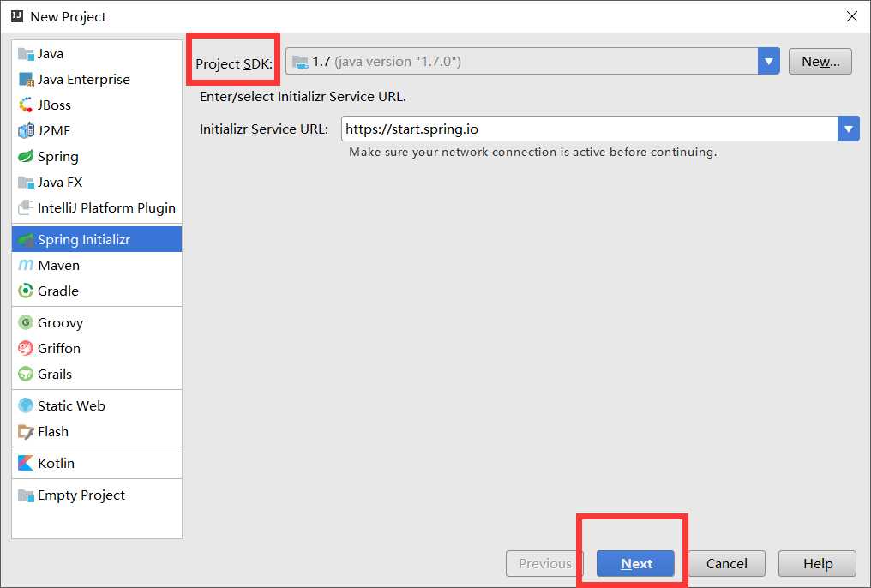
Task: Click the network connection notice text
Action: [532, 152]
